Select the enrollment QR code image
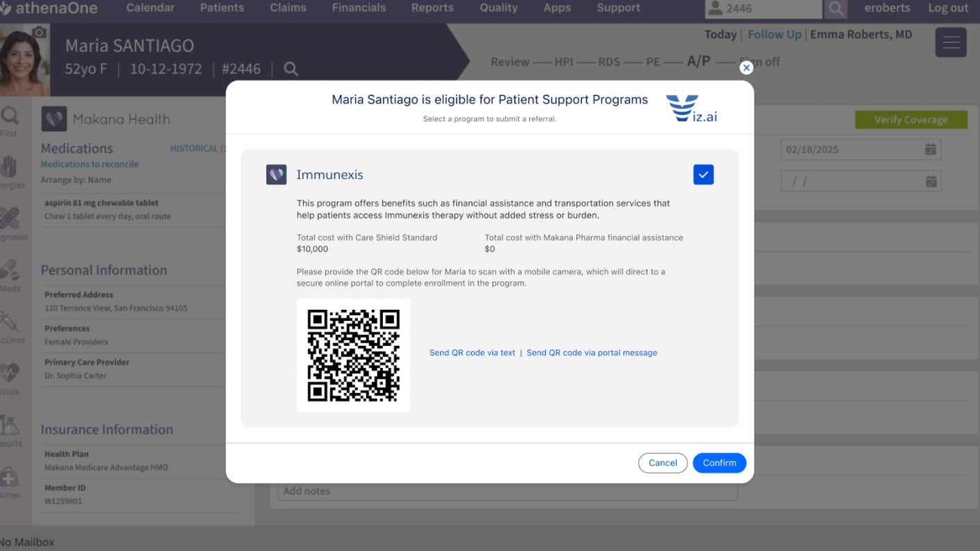 pyautogui.click(x=354, y=356)
